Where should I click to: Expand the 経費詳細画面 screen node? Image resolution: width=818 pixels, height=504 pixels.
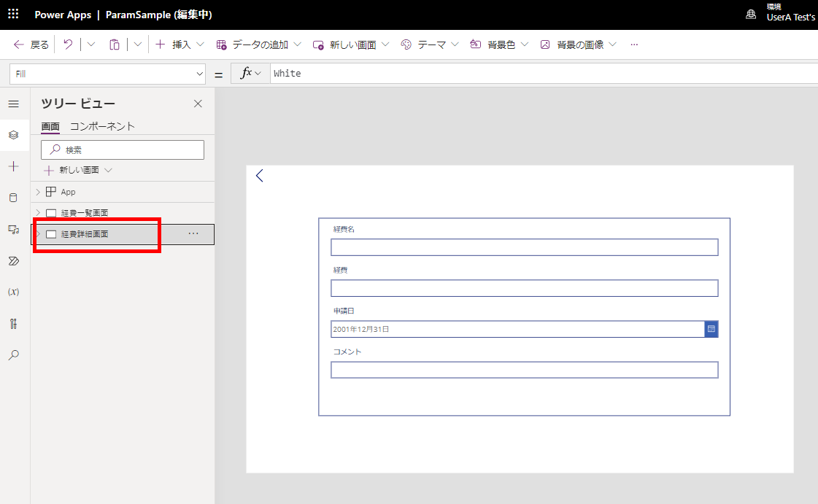click(x=37, y=234)
